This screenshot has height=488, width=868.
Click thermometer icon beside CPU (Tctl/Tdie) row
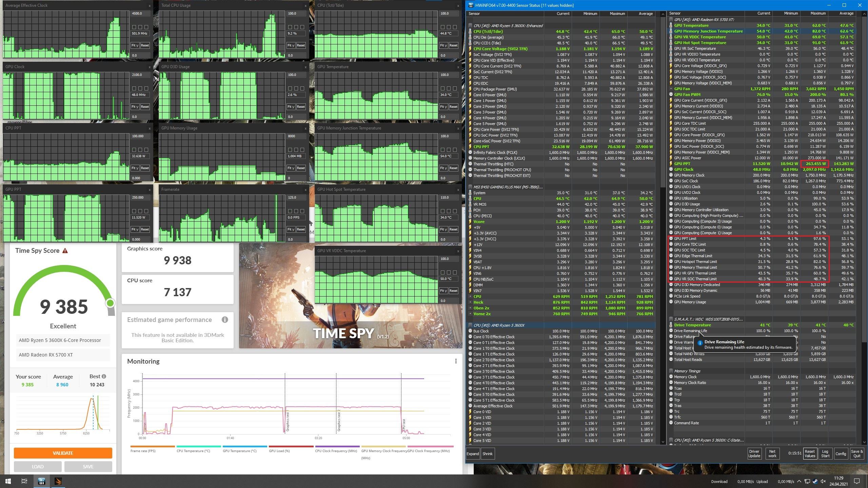(x=470, y=32)
